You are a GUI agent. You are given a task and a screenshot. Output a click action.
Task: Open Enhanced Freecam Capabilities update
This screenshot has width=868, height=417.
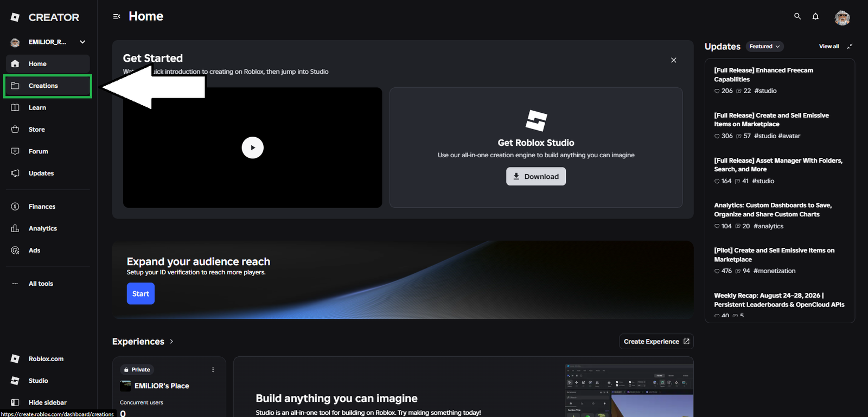point(763,75)
